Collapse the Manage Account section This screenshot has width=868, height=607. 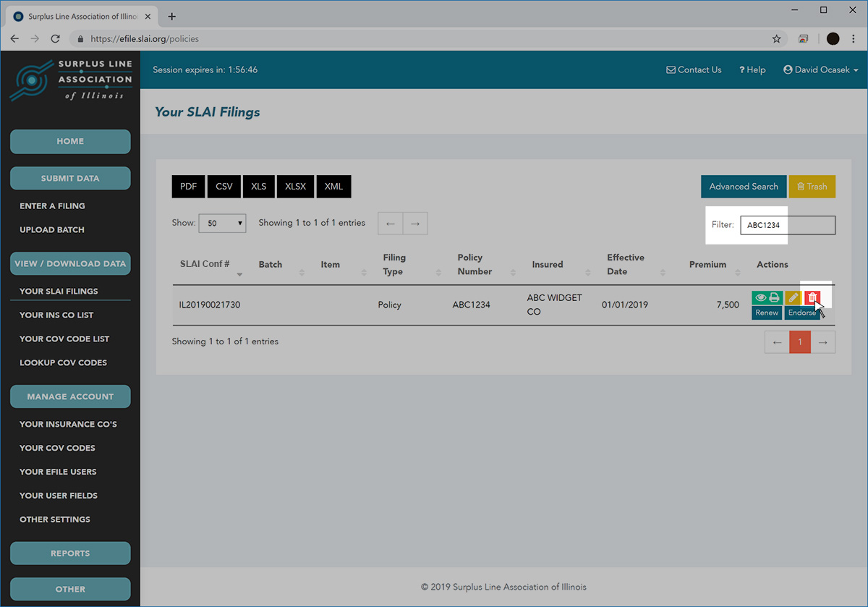click(70, 396)
